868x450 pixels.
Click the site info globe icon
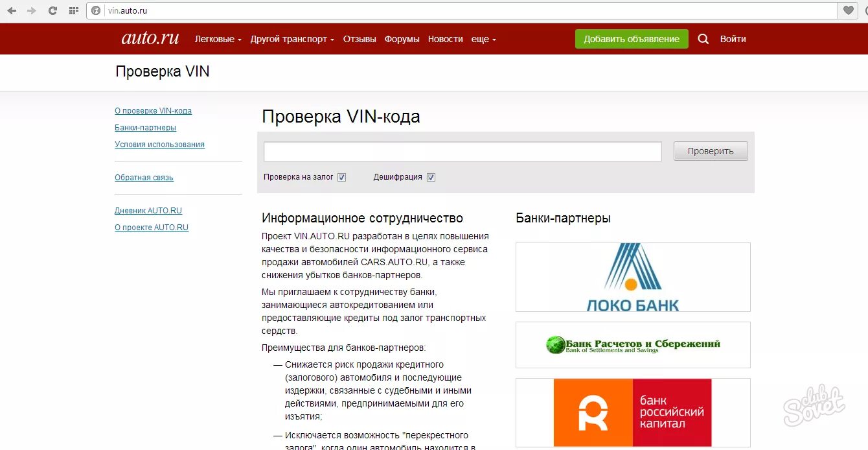pyautogui.click(x=96, y=10)
